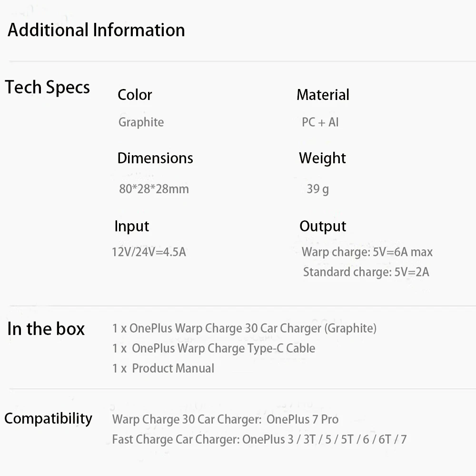Viewport: 476px width, 476px height.
Task: Click the Material spec label
Action: [323, 94]
